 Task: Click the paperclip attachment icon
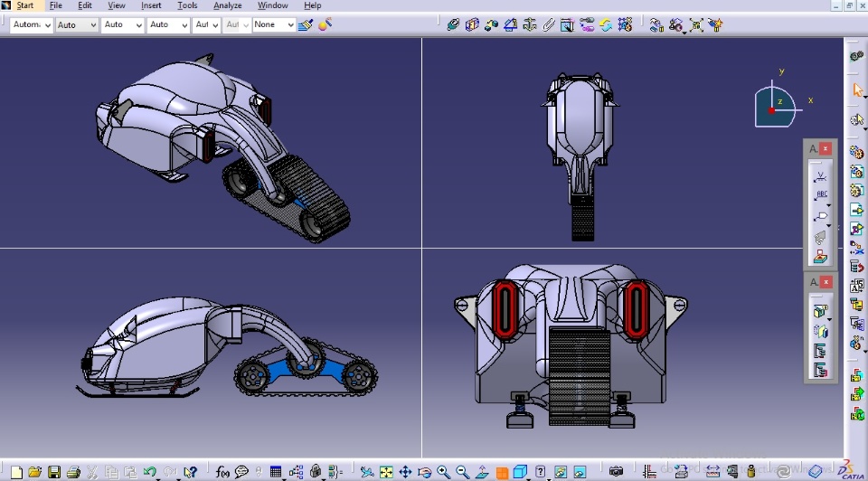[549, 25]
